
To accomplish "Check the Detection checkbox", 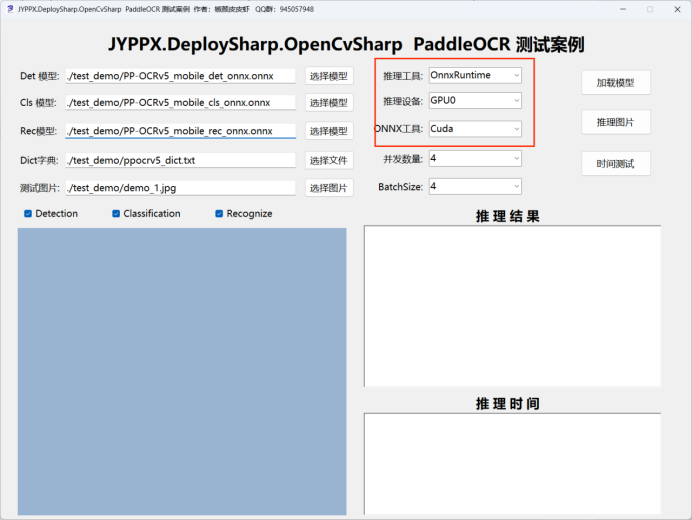I will (x=28, y=213).
